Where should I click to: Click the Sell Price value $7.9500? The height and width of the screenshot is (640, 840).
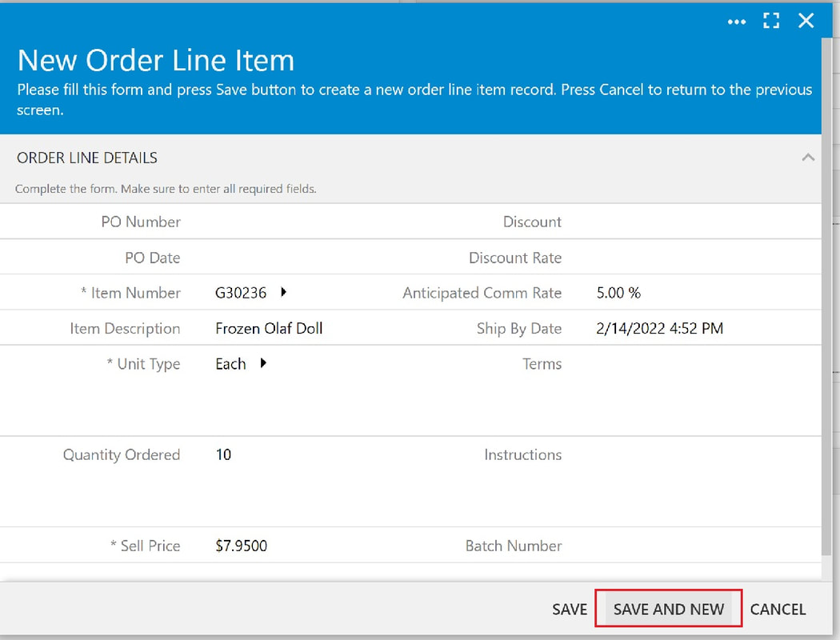pyautogui.click(x=241, y=546)
